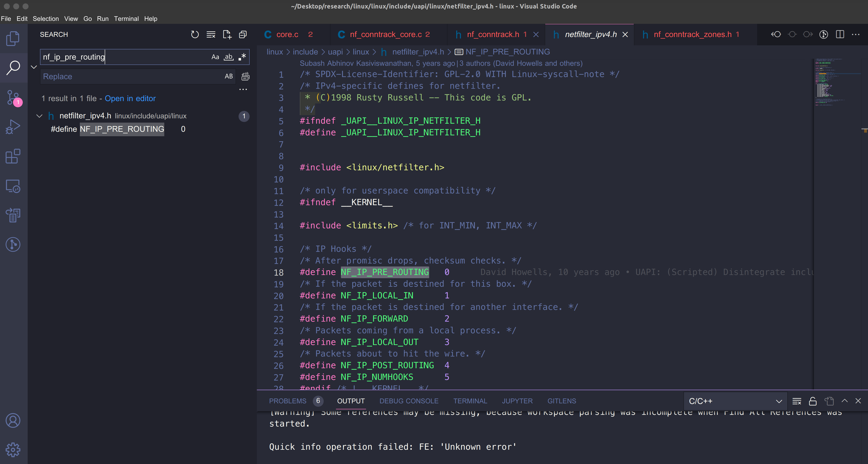Click line number 18 in gutter
Viewport: 868px width, 464px height.
(x=278, y=272)
